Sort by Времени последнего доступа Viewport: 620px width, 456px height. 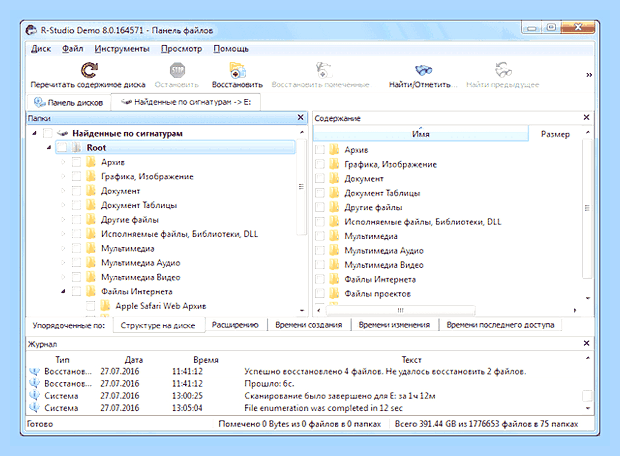500,325
